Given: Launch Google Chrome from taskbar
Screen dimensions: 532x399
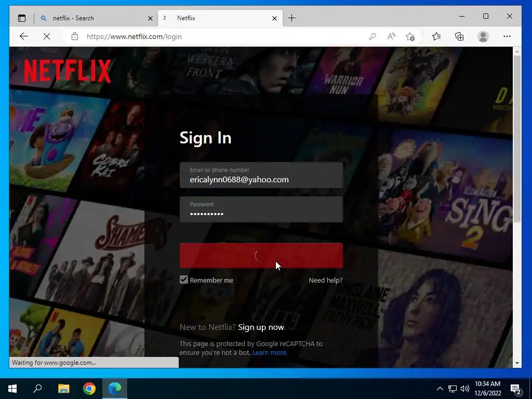Looking at the screenshot, I should click(89, 389).
